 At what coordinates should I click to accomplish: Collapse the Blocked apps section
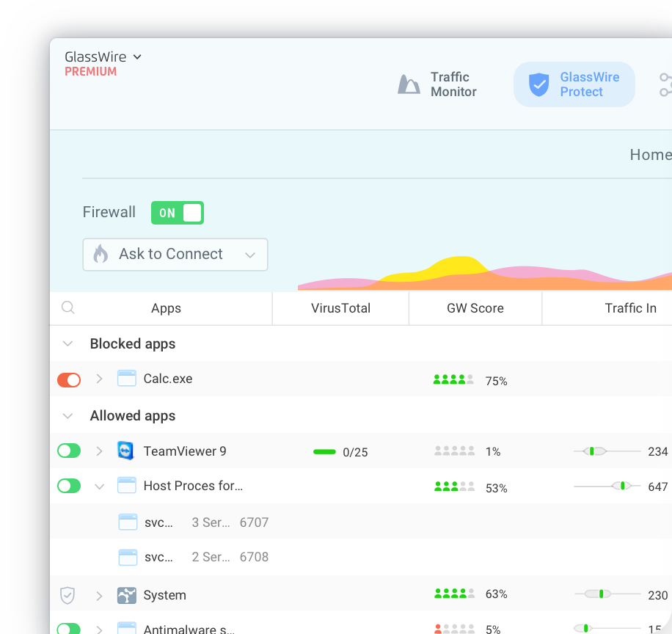(x=67, y=343)
